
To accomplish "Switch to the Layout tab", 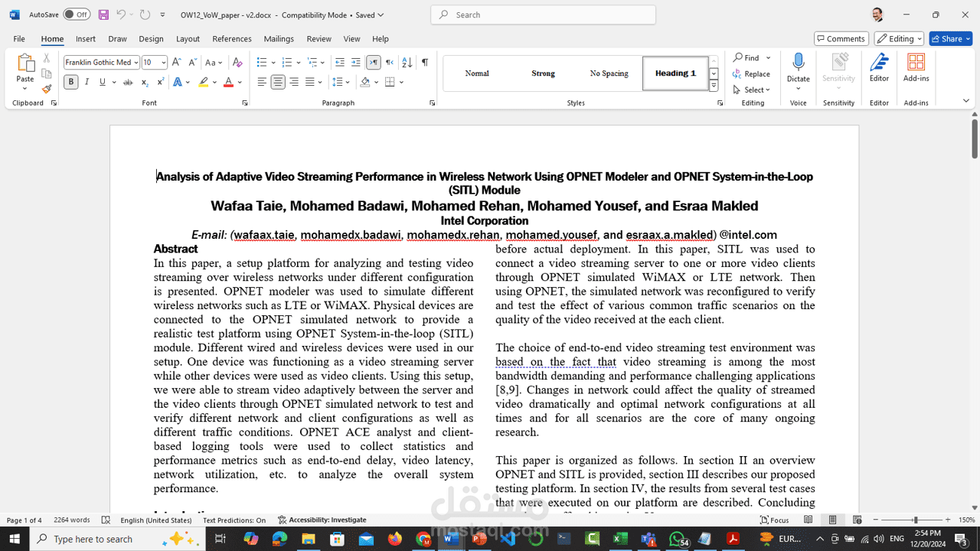I will pos(188,39).
